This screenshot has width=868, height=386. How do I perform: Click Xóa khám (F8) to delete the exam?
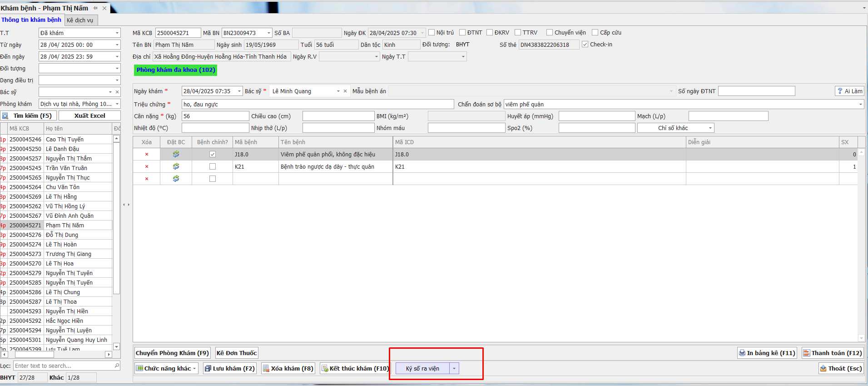[288, 369]
